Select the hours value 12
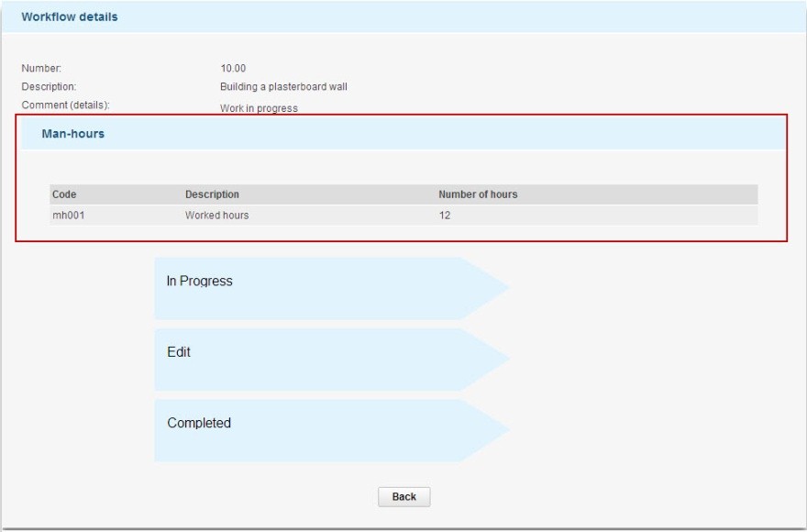 [x=443, y=213]
